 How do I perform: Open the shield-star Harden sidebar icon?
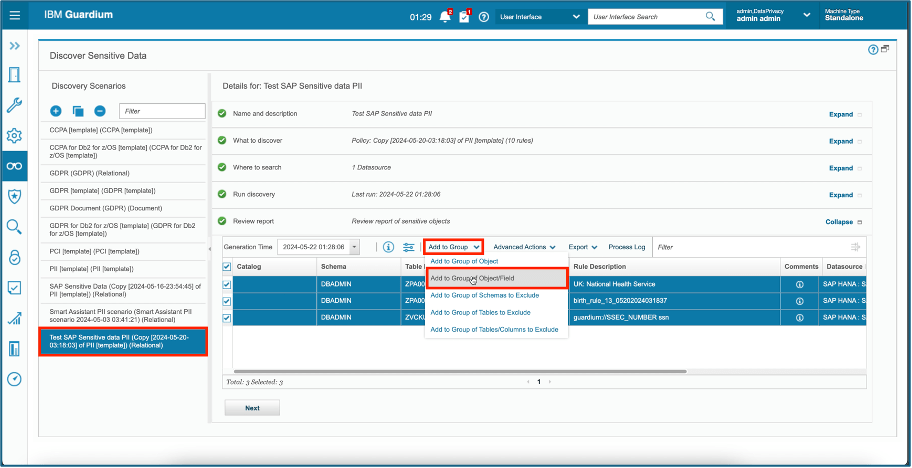pyautogui.click(x=15, y=197)
